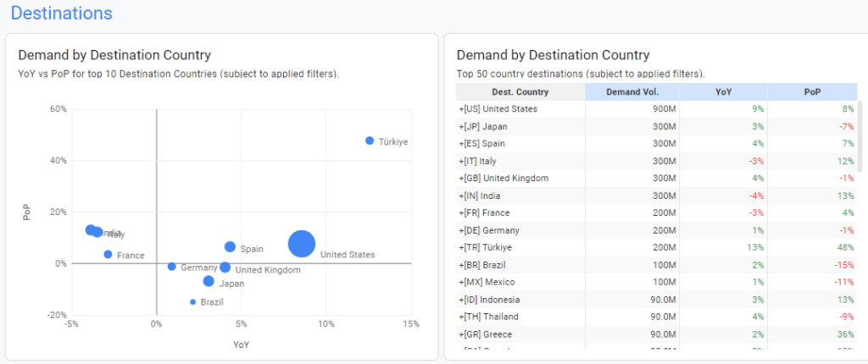Click the 'Spain' chart label
Screen dimensions: 868x364
[x=252, y=250]
